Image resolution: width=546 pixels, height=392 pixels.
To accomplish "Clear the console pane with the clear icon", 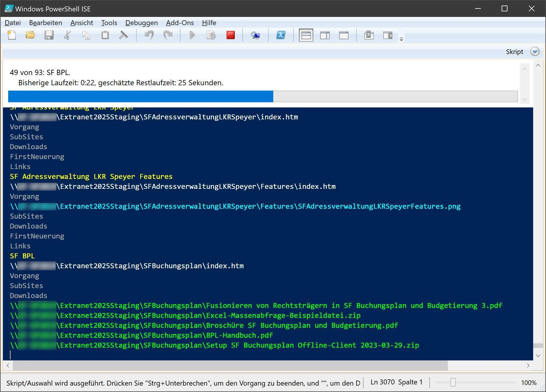I will [124, 35].
